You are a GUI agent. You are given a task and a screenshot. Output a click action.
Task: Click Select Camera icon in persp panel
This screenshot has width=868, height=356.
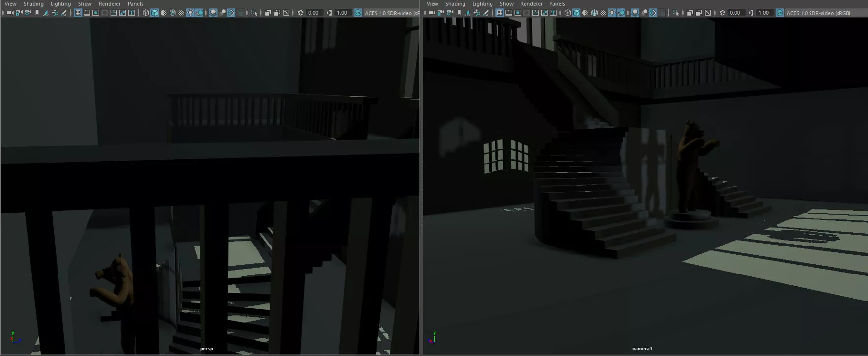coord(10,13)
